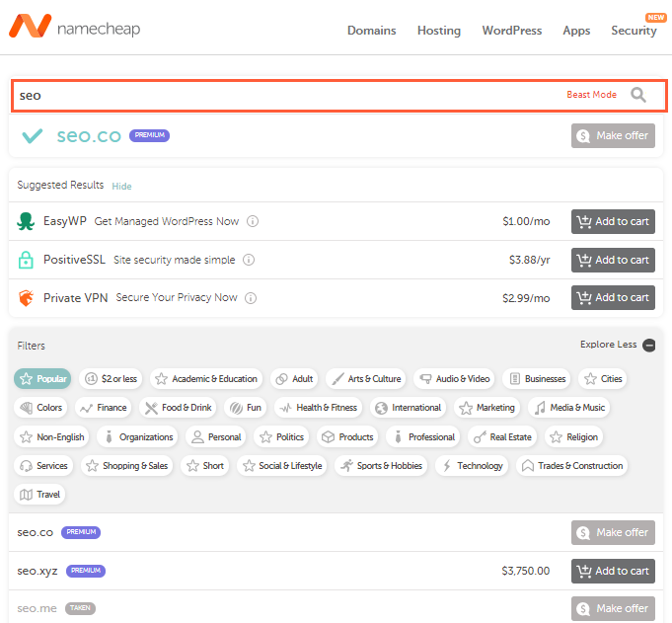This screenshot has height=623, width=672.
Task: Click the Namecheap logo
Action: pyautogui.click(x=75, y=27)
